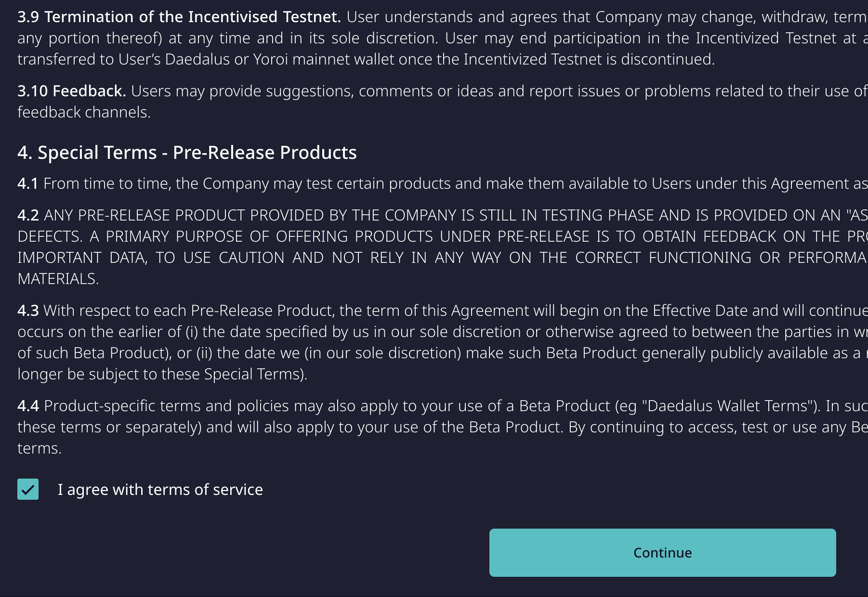Click the section number 4.3
This screenshot has width=868, height=597.
(28, 311)
